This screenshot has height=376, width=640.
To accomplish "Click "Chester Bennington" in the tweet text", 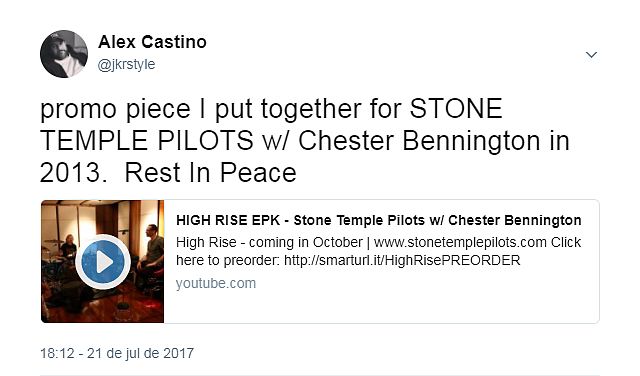I will coord(419,141).
